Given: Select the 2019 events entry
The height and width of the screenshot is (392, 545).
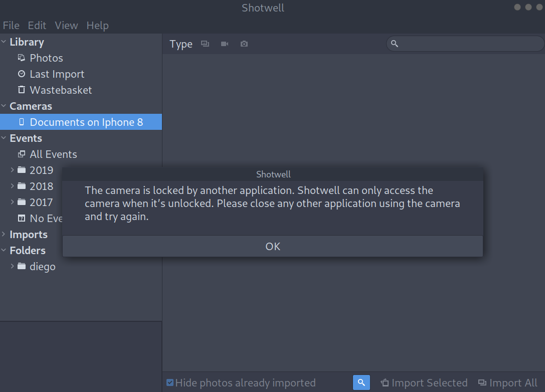Looking at the screenshot, I should click(x=41, y=170).
